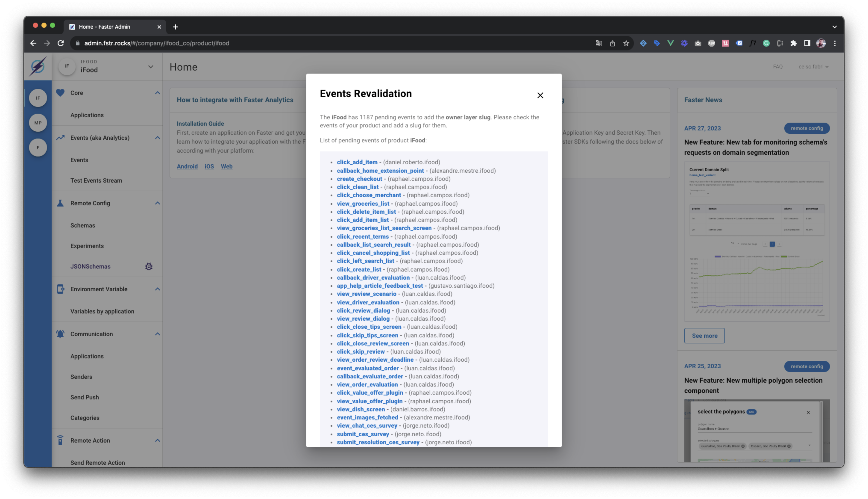
Task: Click the remote config tag on Apr 25 news
Action: (807, 366)
